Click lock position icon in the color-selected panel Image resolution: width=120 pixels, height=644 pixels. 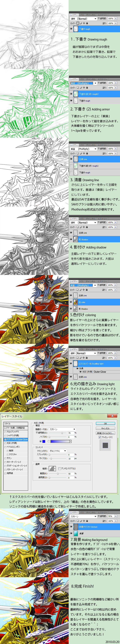click(x=84, y=290)
